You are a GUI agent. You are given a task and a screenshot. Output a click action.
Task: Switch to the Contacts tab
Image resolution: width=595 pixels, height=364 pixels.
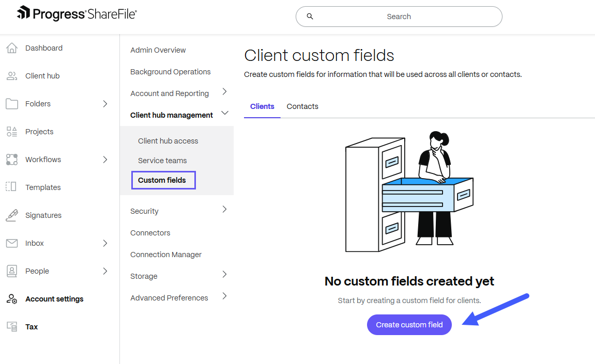tap(302, 106)
